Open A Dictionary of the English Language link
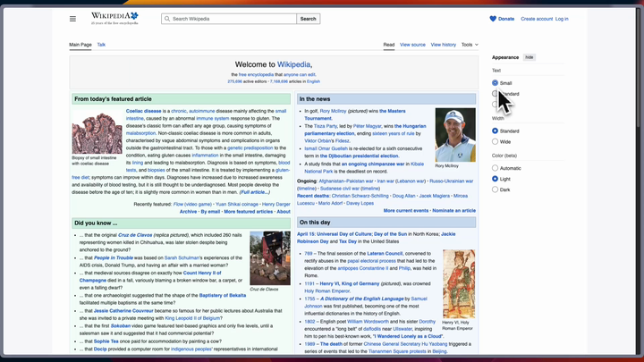 pyautogui.click(x=362, y=299)
